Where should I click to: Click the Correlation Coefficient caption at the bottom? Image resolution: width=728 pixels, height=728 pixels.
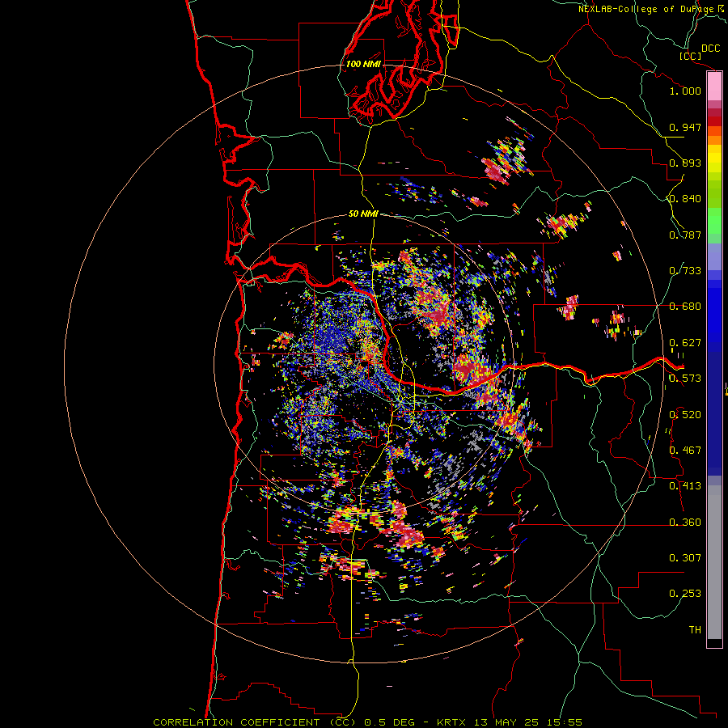click(x=367, y=722)
